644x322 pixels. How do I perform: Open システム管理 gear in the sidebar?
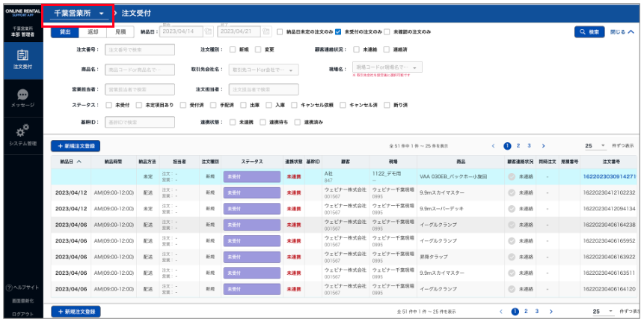click(x=22, y=134)
